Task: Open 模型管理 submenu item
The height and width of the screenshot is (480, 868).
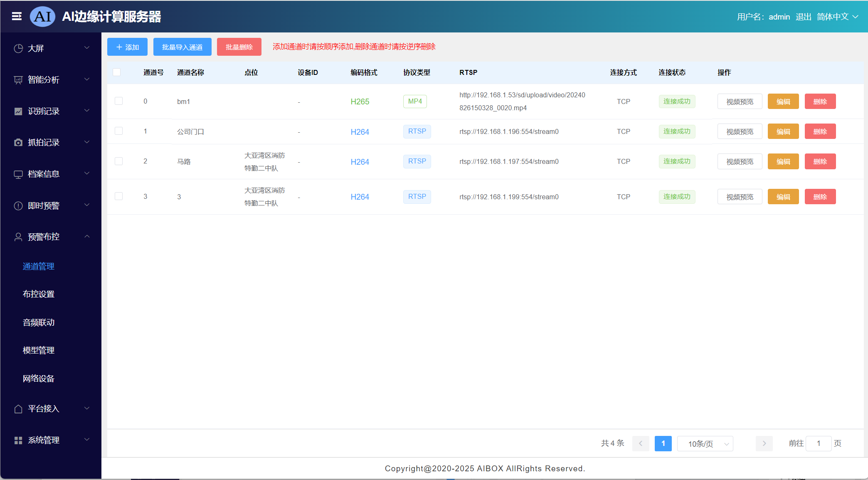Action: click(39, 350)
